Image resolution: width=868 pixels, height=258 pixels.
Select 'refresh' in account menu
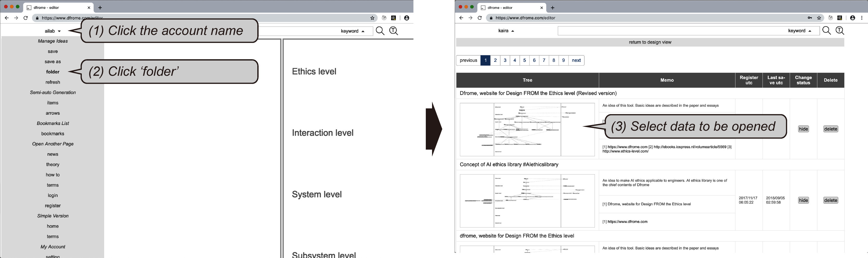pyautogui.click(x=53, y=82)
